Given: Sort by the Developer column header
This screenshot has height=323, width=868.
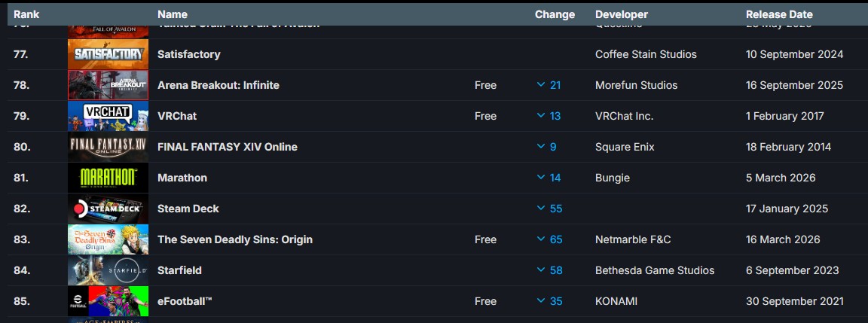Looking at the screenshot, I should coord(622,14).
